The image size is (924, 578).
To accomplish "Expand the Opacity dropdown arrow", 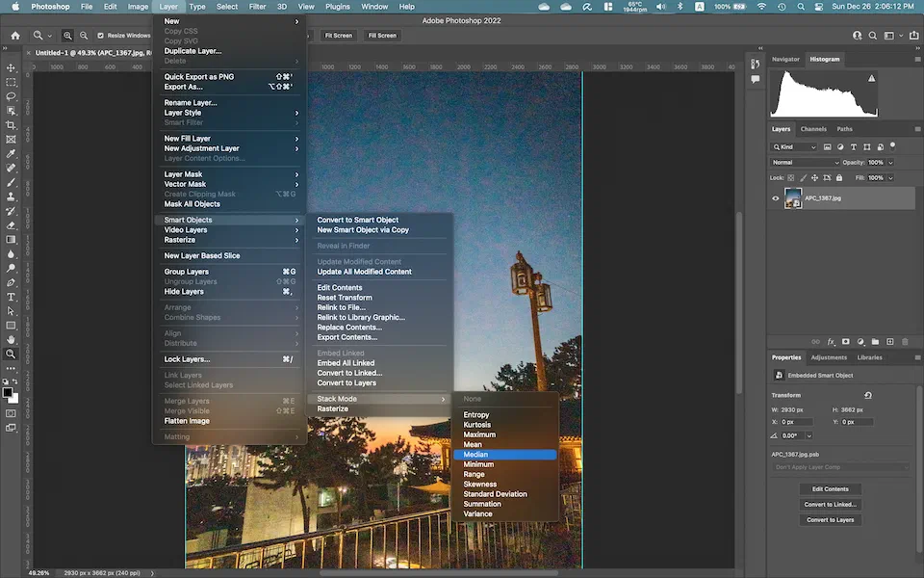I will coord(890,162).
